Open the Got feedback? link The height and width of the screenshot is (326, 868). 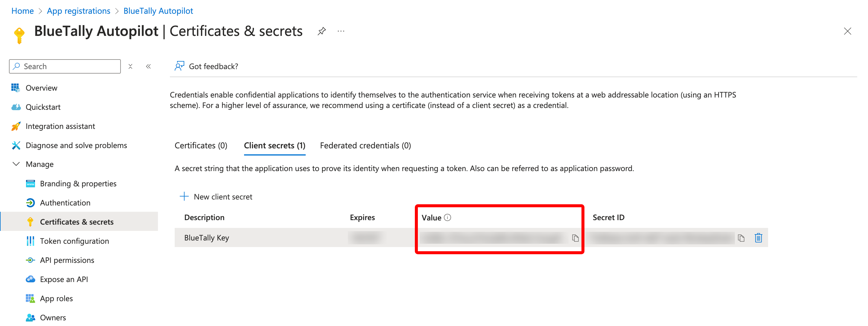[x=213, y=66]
